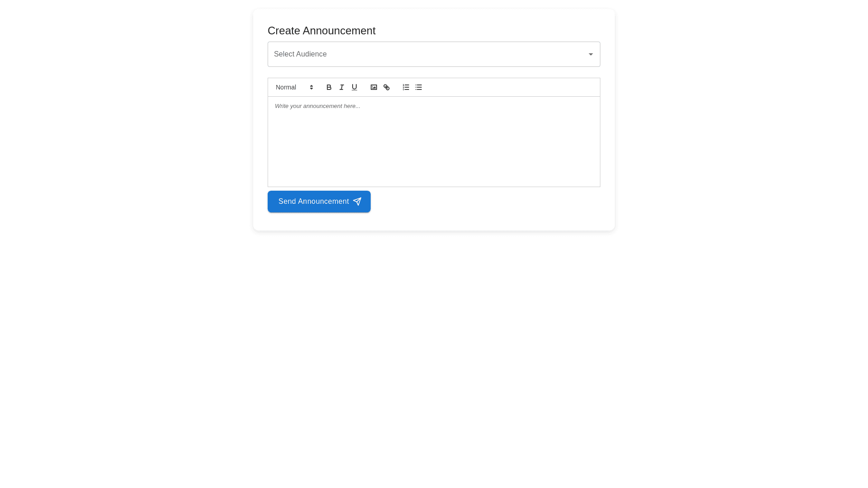The width and height of the screenshot is (868, 488).
Task: Click empty space in the formatting toolbar
Action: pyautogui.click(x=511, y=87)
